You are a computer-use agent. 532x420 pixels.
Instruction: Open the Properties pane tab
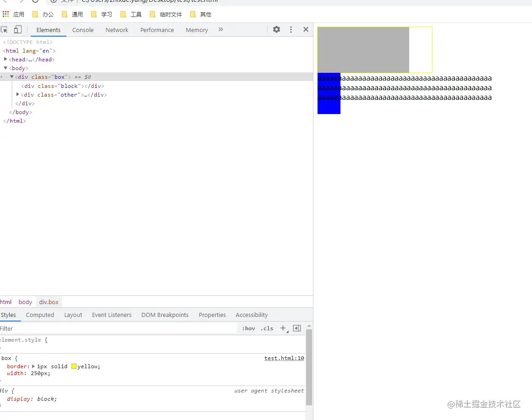pos(212,315)
